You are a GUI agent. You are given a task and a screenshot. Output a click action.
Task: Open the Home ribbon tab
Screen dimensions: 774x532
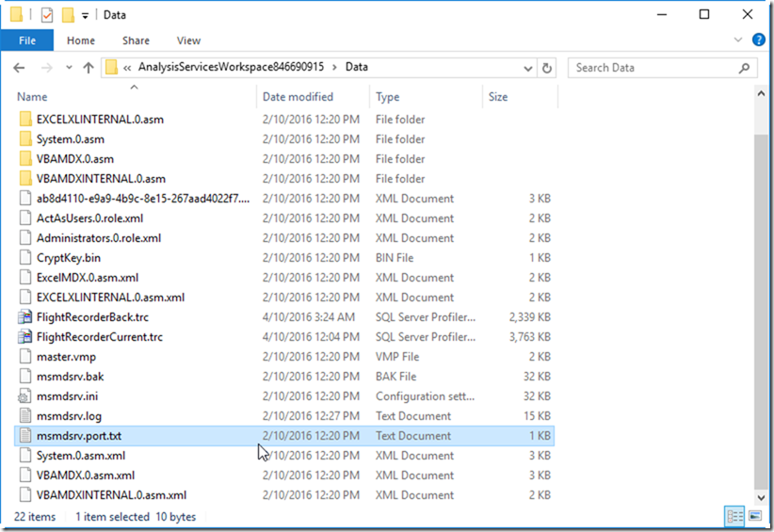point(81,40)
